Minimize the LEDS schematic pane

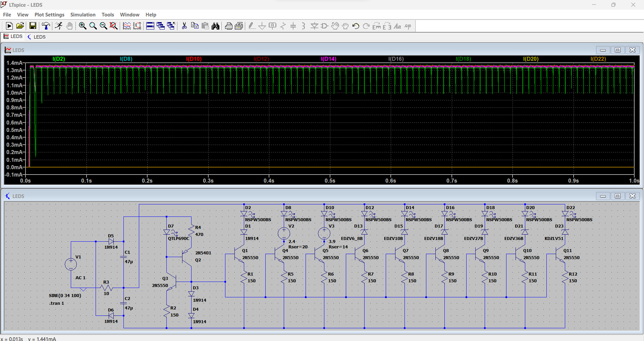(603, 196)
